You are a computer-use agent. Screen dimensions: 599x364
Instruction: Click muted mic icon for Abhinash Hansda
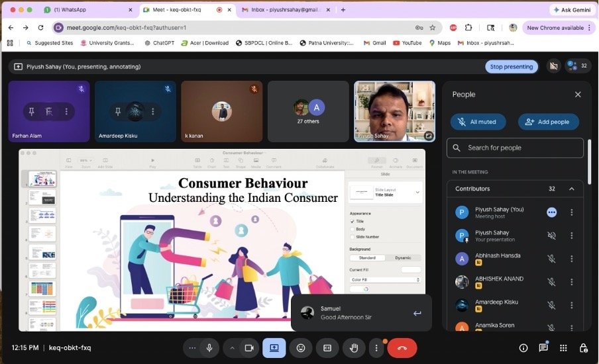pos(551,259)
